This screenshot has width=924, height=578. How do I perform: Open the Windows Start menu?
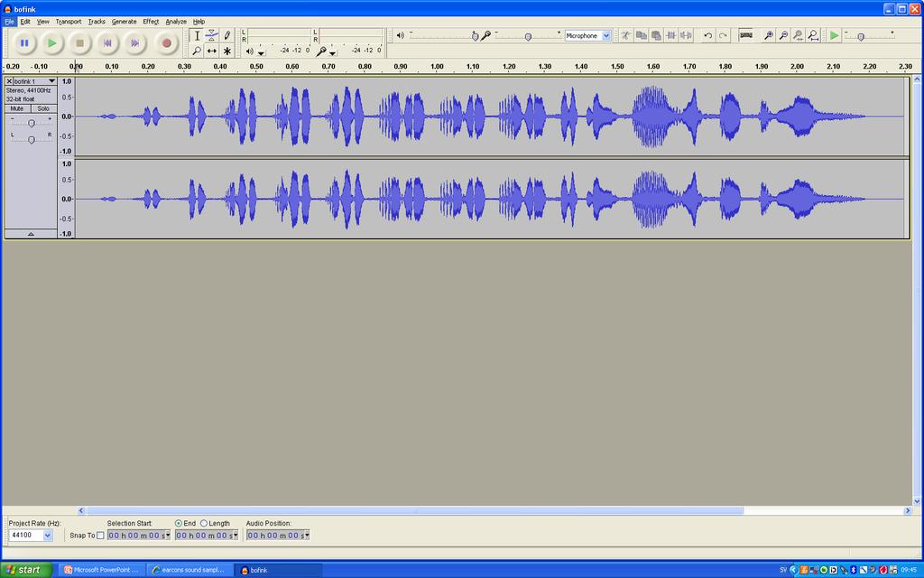[26, 570]
